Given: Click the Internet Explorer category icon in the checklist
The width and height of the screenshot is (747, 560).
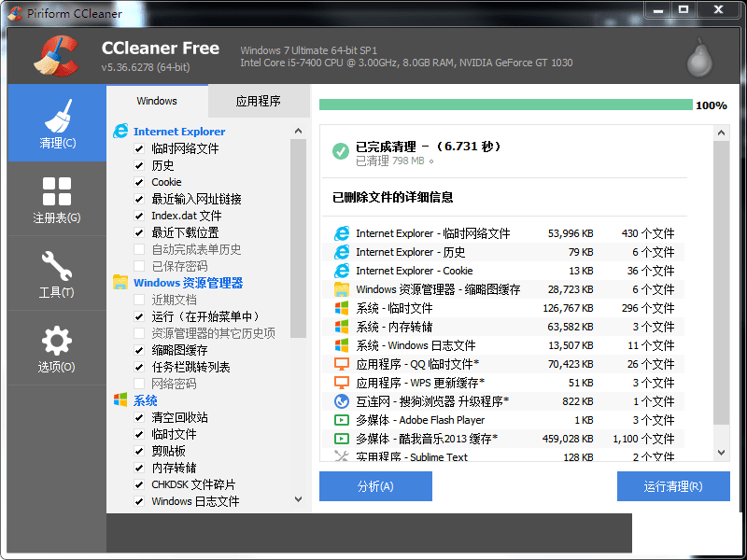Looking at the screenshot, I should tap(120, 131).
